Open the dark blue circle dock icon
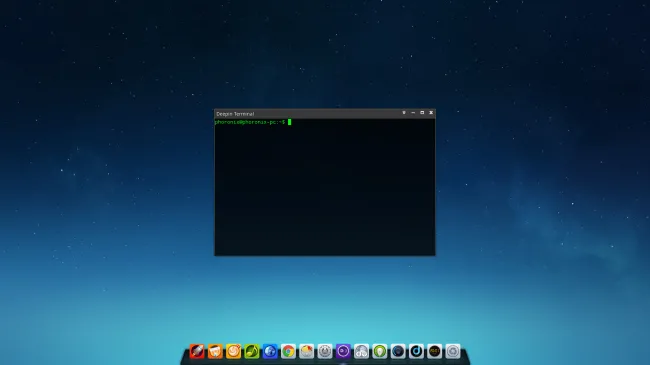650x365 pixels. coord(398,351)
